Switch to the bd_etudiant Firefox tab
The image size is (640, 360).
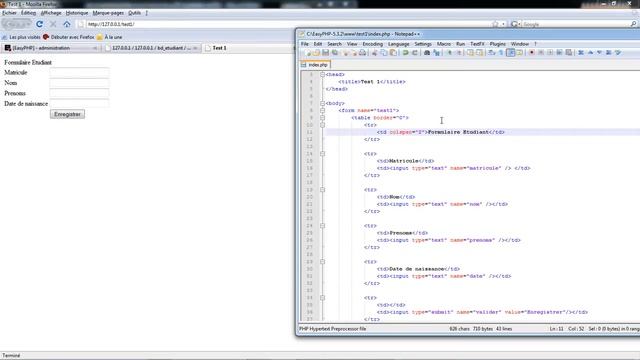pos(151,48)
